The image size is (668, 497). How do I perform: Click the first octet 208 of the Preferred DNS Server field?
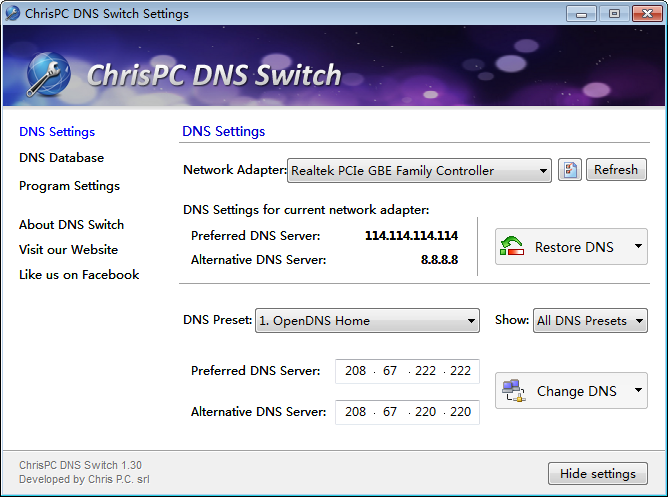coord(355,371)
